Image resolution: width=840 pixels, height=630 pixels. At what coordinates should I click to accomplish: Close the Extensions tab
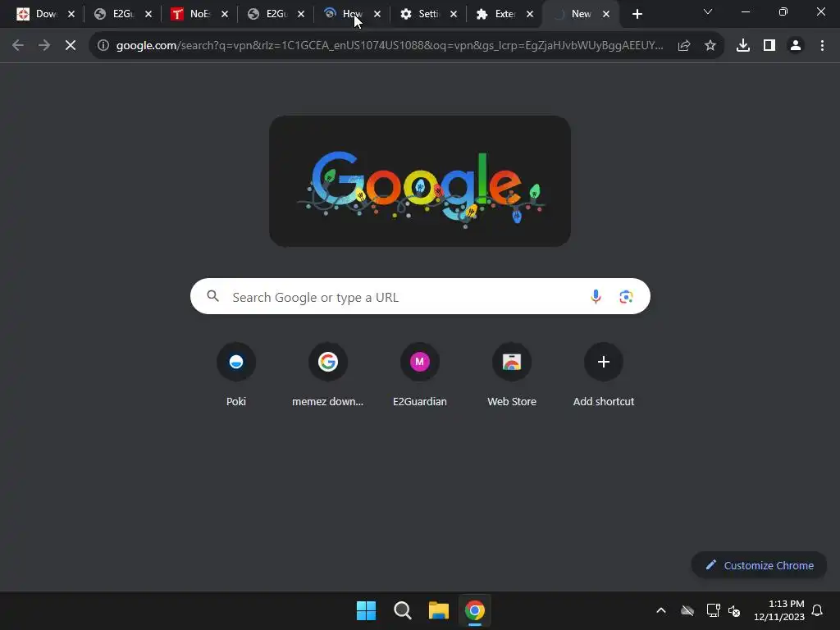[x=530, y=14]
